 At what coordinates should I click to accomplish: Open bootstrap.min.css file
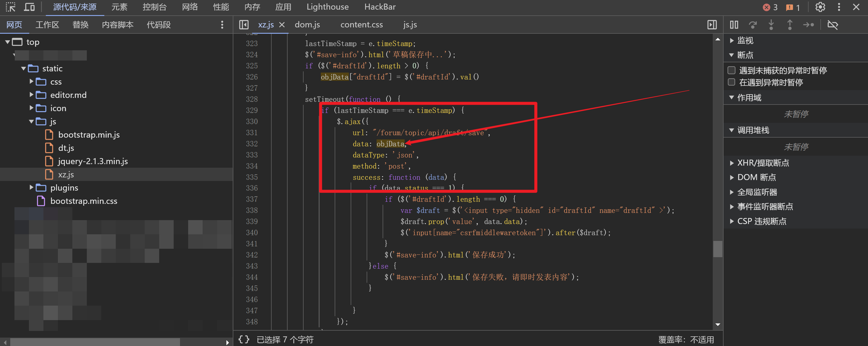pos(84,201)
